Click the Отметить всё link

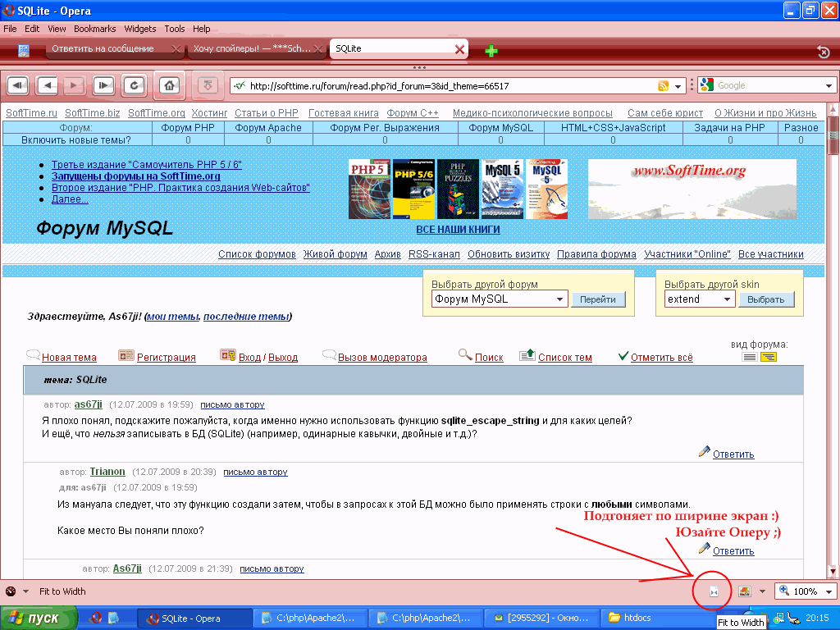click(x=662, y=358)
